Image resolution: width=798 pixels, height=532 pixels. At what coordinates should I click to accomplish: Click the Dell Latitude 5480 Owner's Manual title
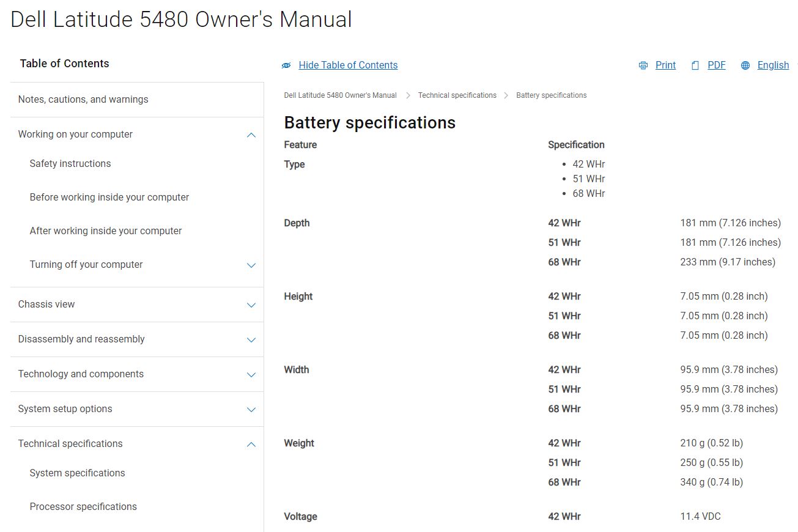click(182, 20)
